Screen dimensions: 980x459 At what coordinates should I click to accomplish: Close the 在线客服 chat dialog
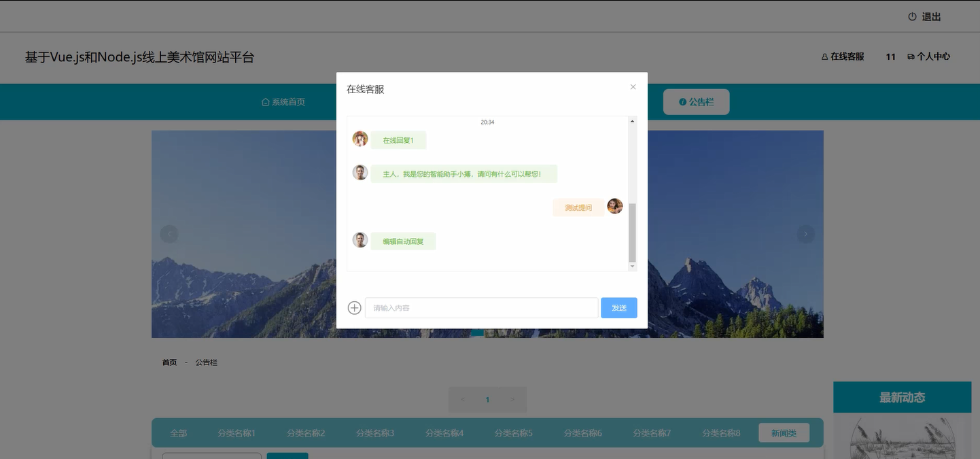coord(633,87)
